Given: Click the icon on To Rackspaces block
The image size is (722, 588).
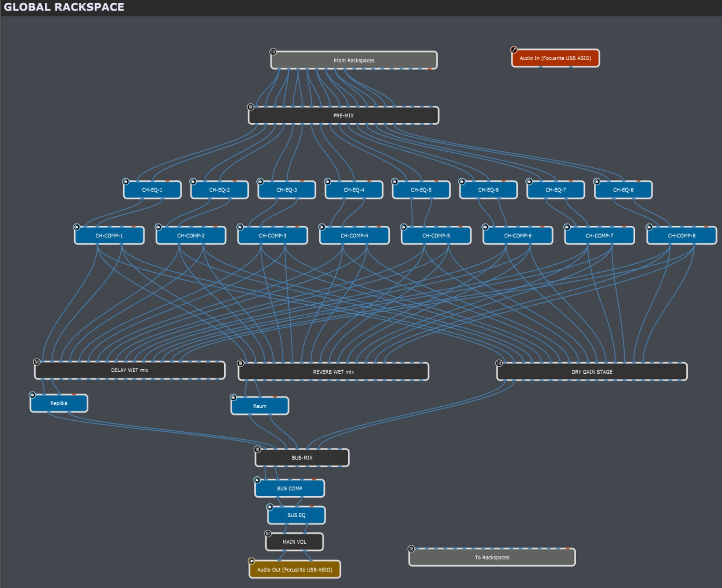Looking at the screenshot, I should 411,549.
